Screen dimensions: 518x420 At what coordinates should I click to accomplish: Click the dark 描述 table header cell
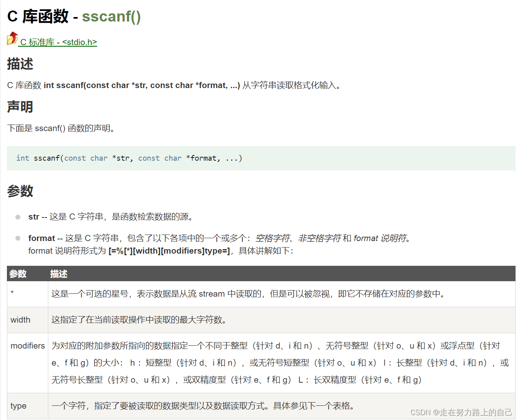pos(58,274)
